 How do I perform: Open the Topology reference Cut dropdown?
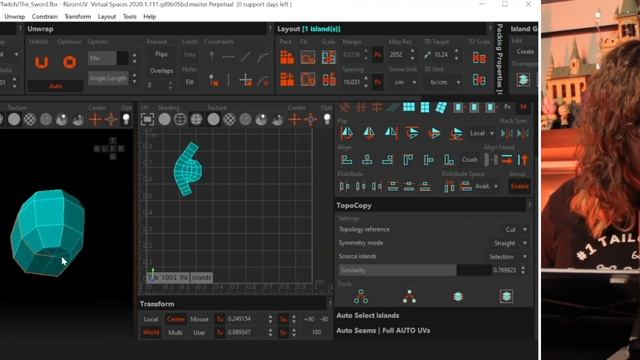coord(516,229)
